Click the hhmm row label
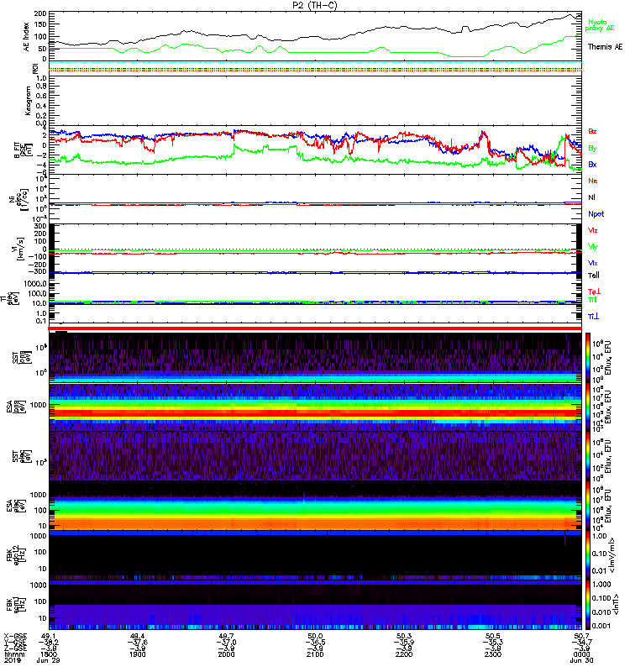The image size is (630, 672). click(14, 654)
